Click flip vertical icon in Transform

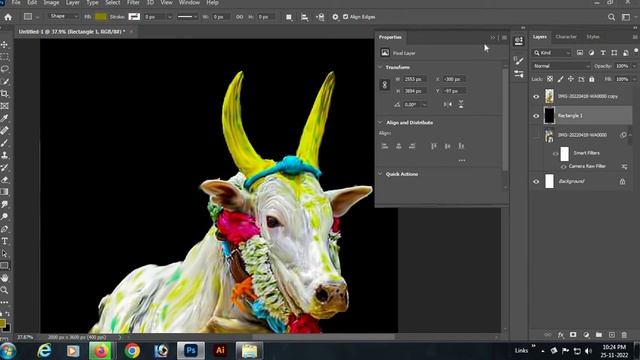pos(461,104)
